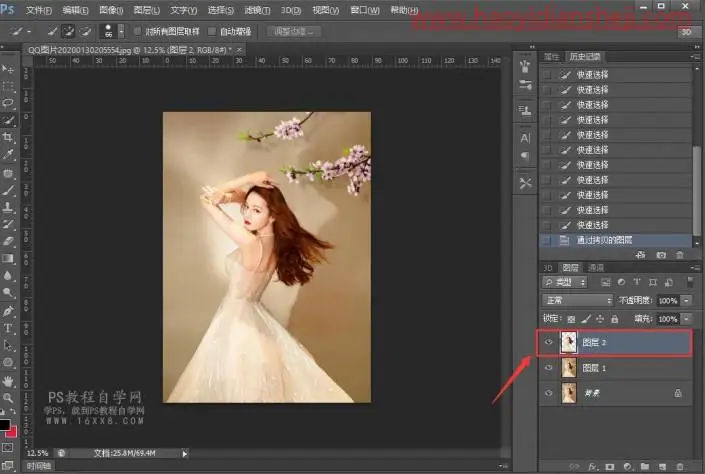The width and height of the screenshot is (705, 474).
Task: Set history brush source for 通过拷贝的图层
Action: coord(546,240)
